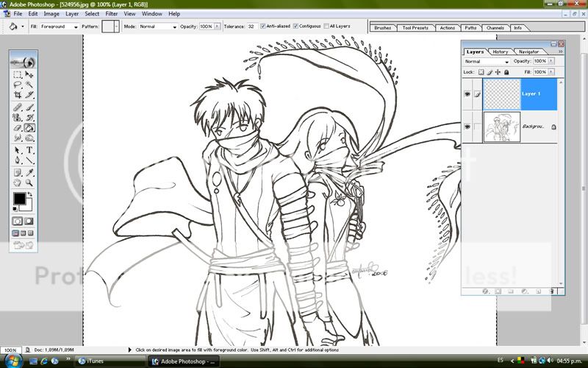Select the Eraser tool
This screenshot has width=588, height=368.
tap(18, 127)
